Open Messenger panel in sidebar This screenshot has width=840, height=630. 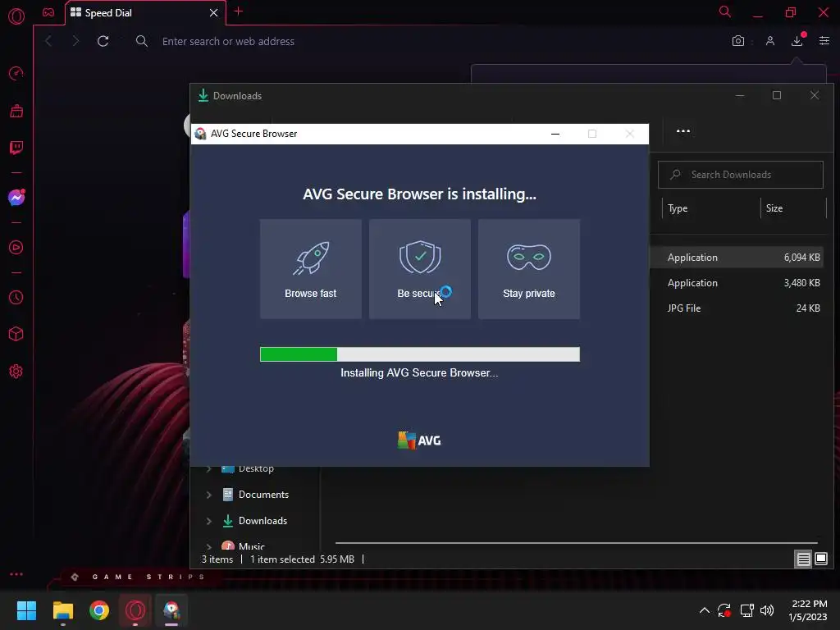click(x=16, y=198)
